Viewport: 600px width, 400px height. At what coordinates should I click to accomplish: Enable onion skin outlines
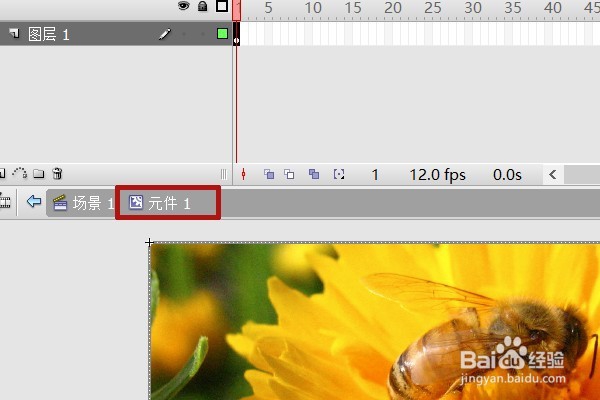(x=289, y=174)
